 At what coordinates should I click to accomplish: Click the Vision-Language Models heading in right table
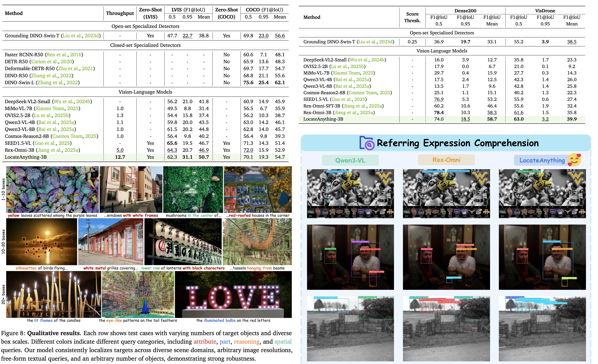[442, 51]
